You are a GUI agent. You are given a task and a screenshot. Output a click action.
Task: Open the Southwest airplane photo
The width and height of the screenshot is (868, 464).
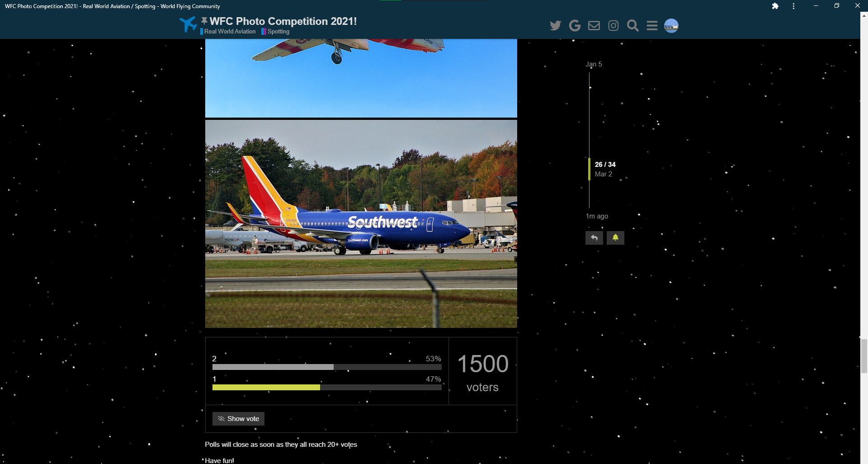click(361, 224)
